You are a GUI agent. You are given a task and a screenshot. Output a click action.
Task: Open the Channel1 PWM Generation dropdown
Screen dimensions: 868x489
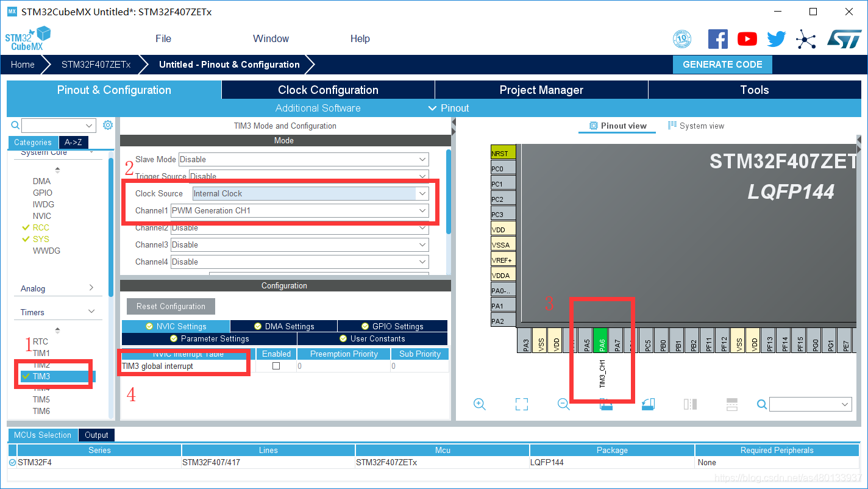pyautogui.click(x=422, y=210)
